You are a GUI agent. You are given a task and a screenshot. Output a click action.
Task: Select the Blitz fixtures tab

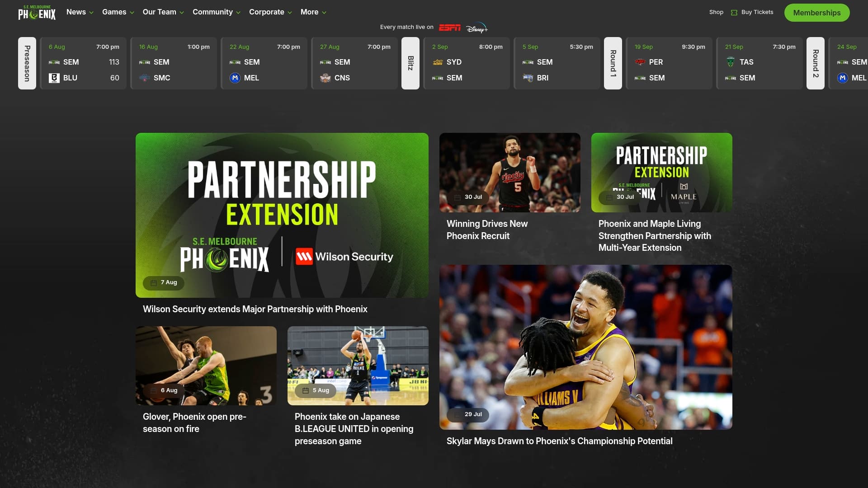(410, 63)
